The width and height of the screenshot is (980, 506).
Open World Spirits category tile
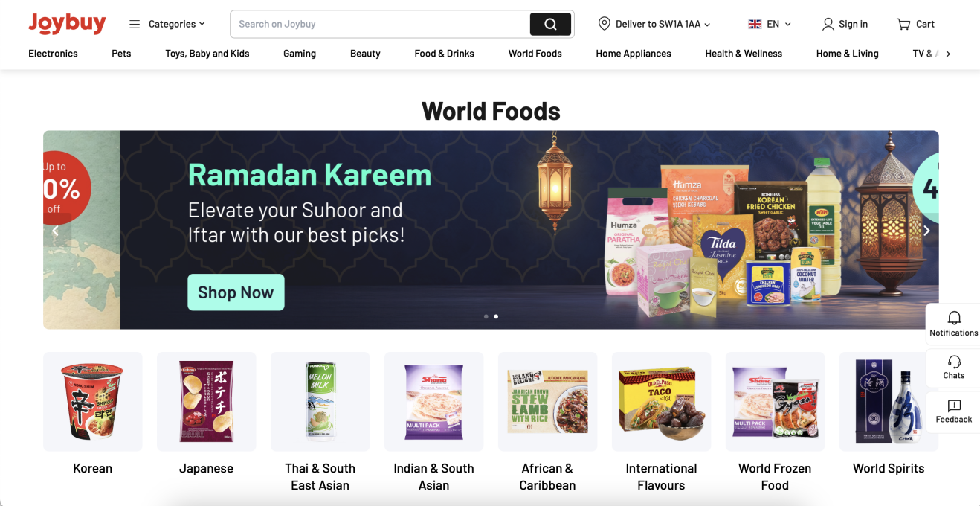point(889,414)
